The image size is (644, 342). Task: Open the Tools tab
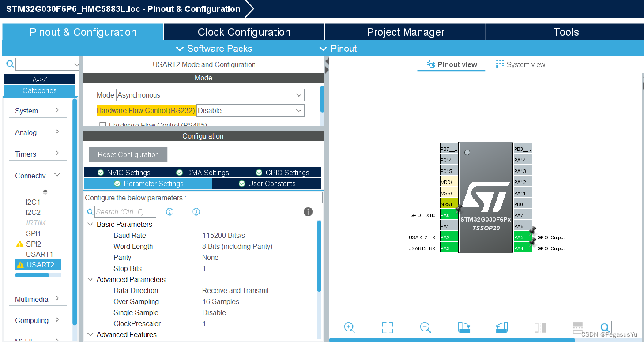point(565,32)
